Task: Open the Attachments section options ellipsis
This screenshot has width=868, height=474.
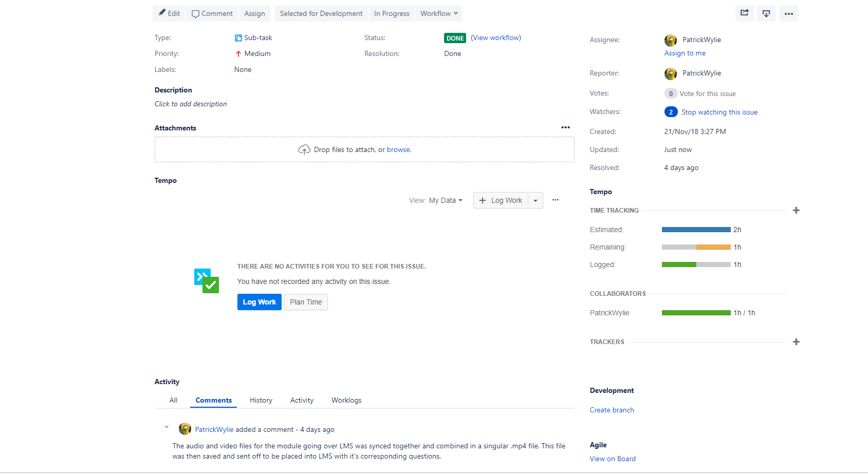Action: click(565, 127)
